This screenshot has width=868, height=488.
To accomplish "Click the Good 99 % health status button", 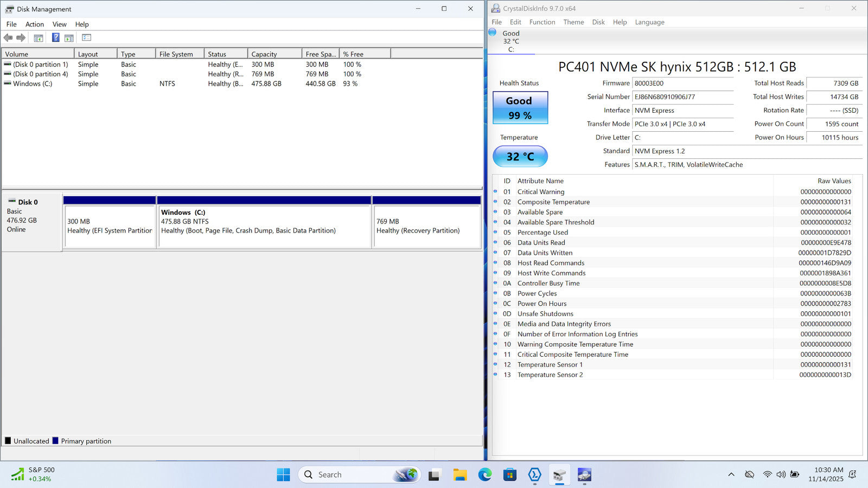I will [x=520, y=108].
